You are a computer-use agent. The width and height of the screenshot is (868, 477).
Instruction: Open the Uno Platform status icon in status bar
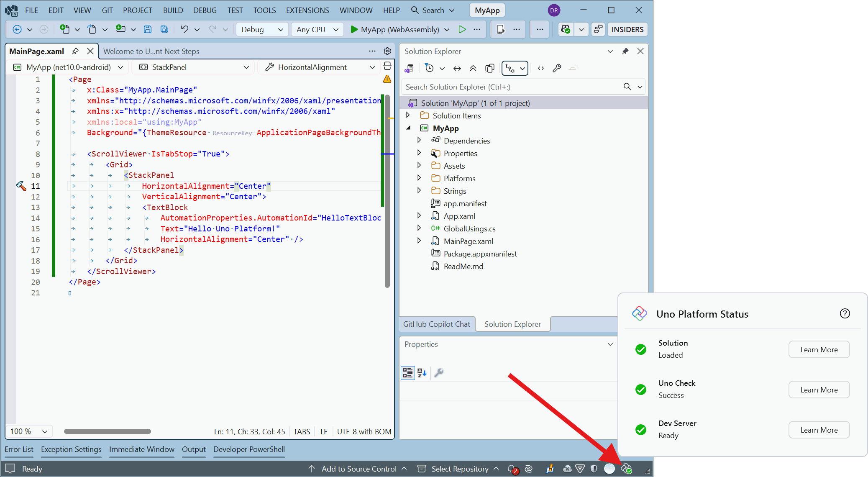coord(626,469)
